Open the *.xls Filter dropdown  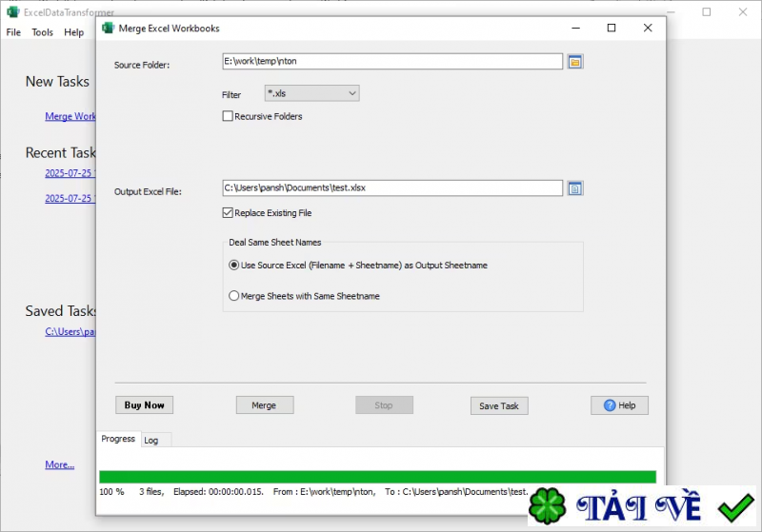point(312,93)
